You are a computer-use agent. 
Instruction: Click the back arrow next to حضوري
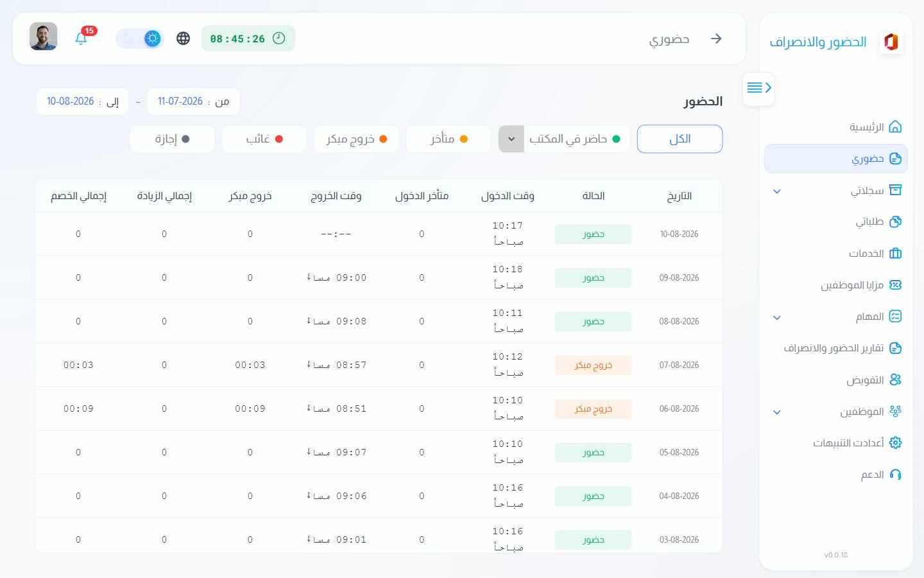pos(716,39)
